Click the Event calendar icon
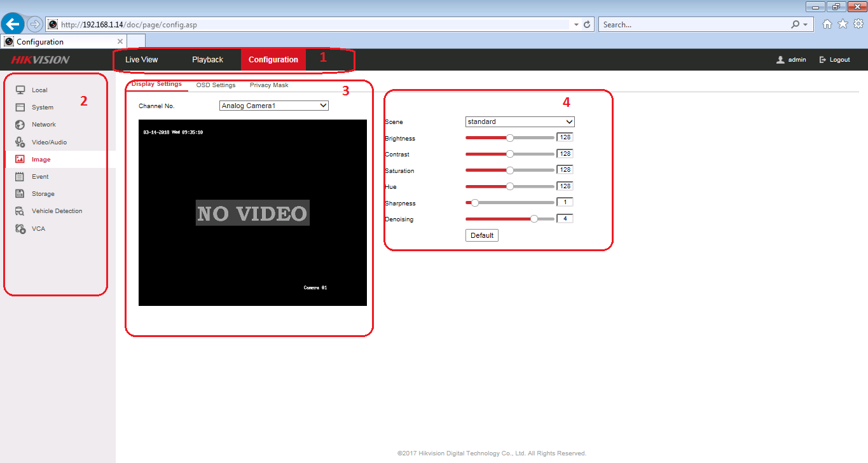This screenshot has width=868, height=463. tap(20, 177)
